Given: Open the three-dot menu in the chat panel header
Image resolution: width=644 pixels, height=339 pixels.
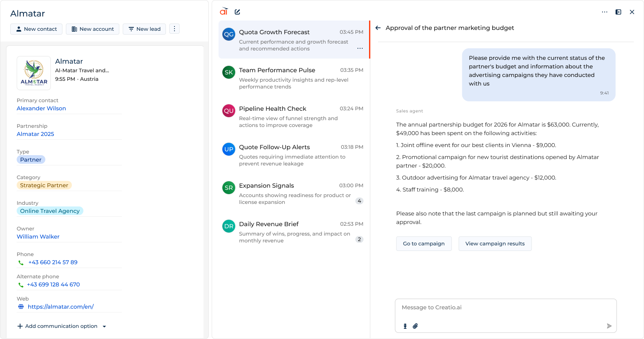Looking at the screenshot, I should tap(605, 12).
